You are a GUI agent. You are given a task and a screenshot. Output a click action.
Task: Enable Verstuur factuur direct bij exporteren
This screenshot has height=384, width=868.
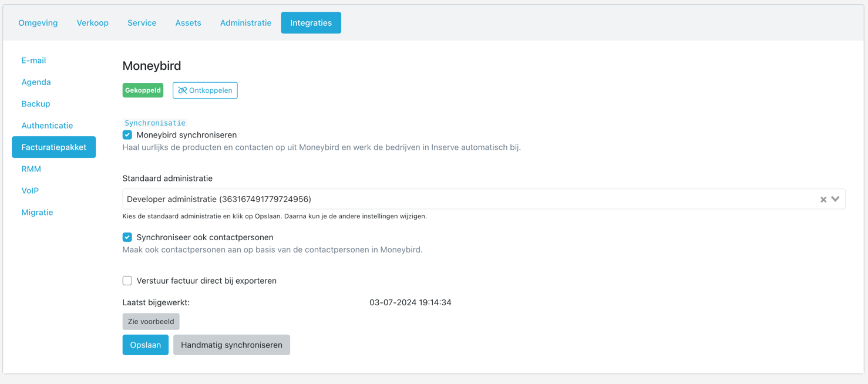pos(127,281)
